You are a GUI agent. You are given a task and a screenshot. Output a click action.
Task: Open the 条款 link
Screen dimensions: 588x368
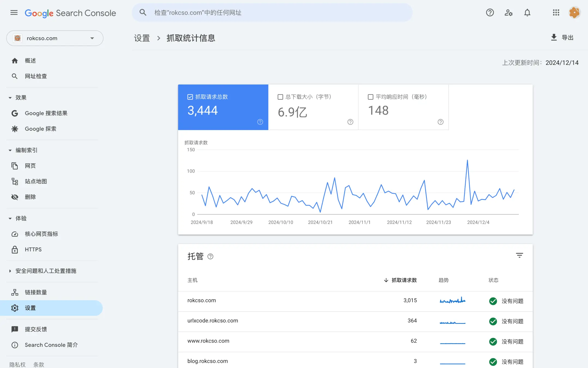[39, 364]
